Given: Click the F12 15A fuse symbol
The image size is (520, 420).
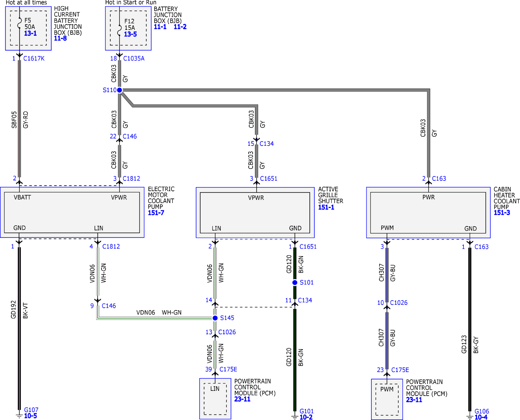Looking at the screenshot, I should 119,30.
